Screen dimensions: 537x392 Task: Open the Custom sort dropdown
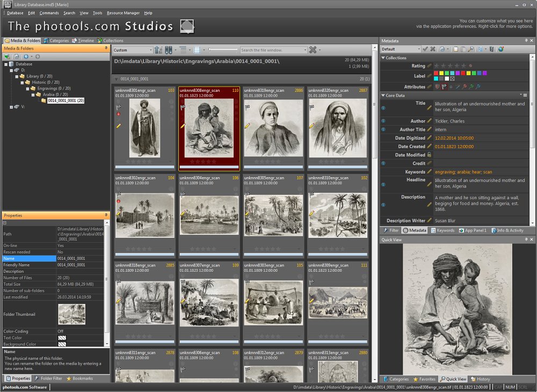point(151,50)
